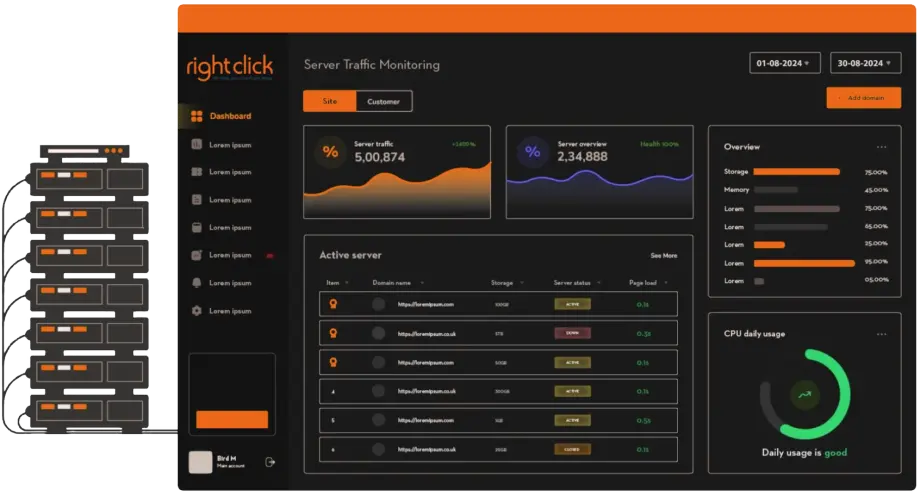Viewport: 921px width, 494px height.
Task: Click the Bird M profile avatar
Action: [201, 461]
